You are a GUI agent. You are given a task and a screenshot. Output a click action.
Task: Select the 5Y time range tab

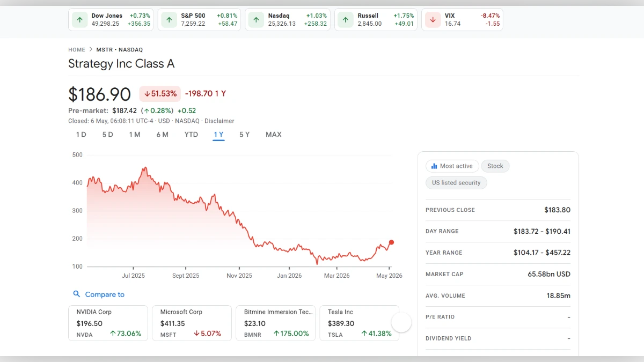[x=244, y=135]
